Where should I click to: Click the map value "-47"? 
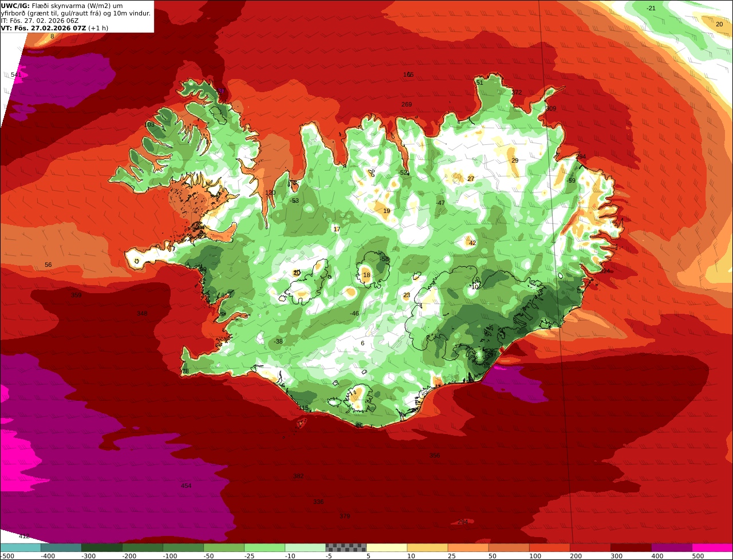coord(440,203)
